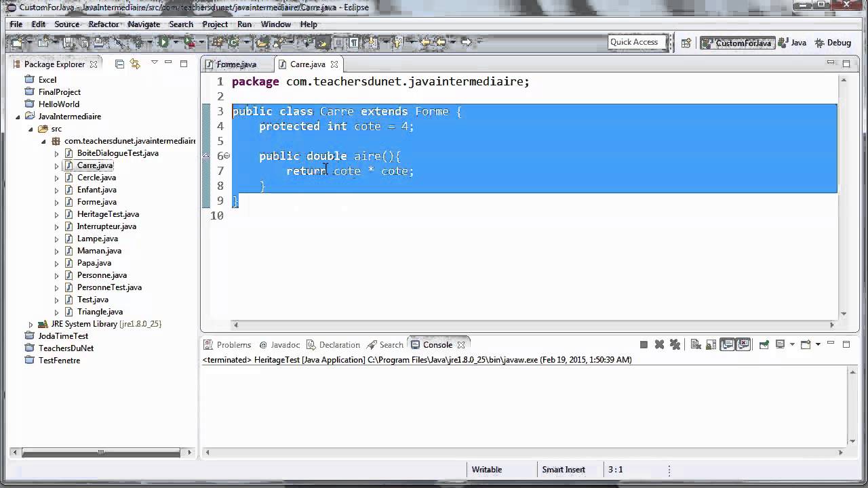
Task: Click the Open Type toolbar icon
Action: [261, 42]
